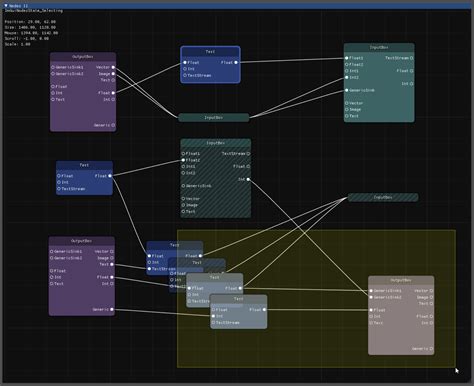Click Vector output pin on gray OutputBox
Screen dimensions: 474x386
431,291
